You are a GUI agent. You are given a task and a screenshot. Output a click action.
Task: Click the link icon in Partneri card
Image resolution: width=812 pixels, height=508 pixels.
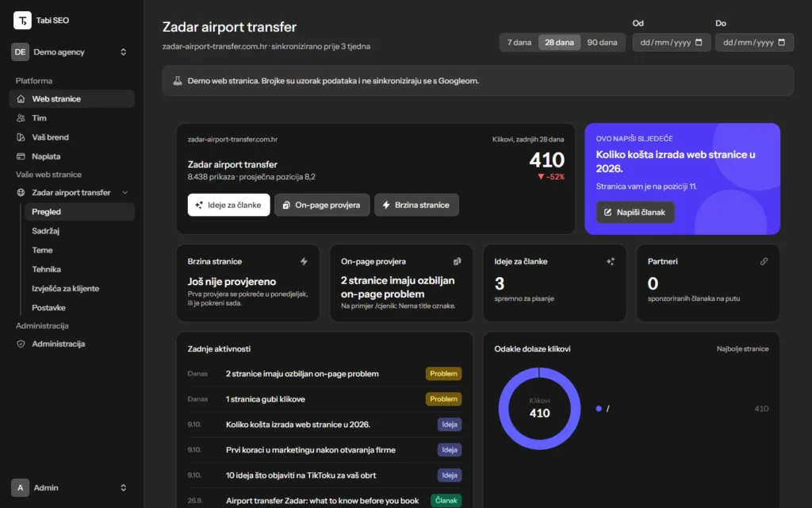(764, 261)
